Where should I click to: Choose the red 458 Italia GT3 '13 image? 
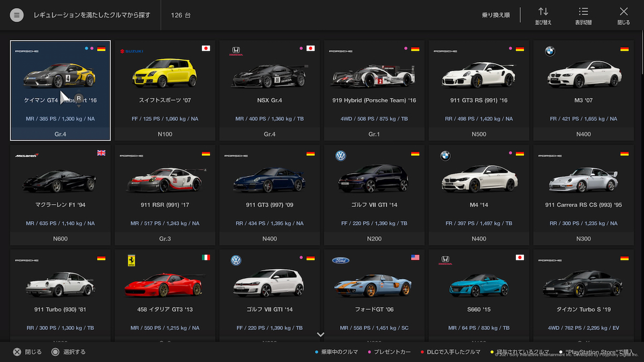[x=164, y=284]
